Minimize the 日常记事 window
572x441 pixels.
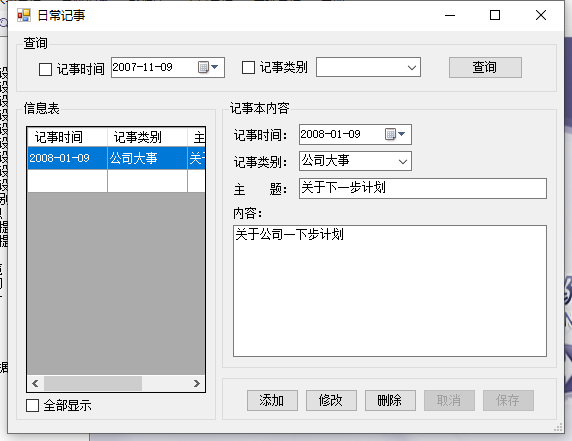(x=450, y=15)
